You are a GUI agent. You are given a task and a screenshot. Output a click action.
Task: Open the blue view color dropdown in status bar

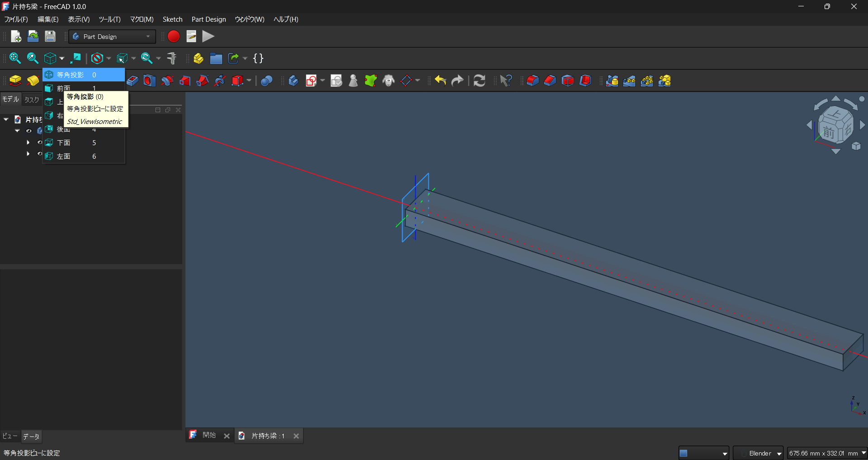pos(704,453)
